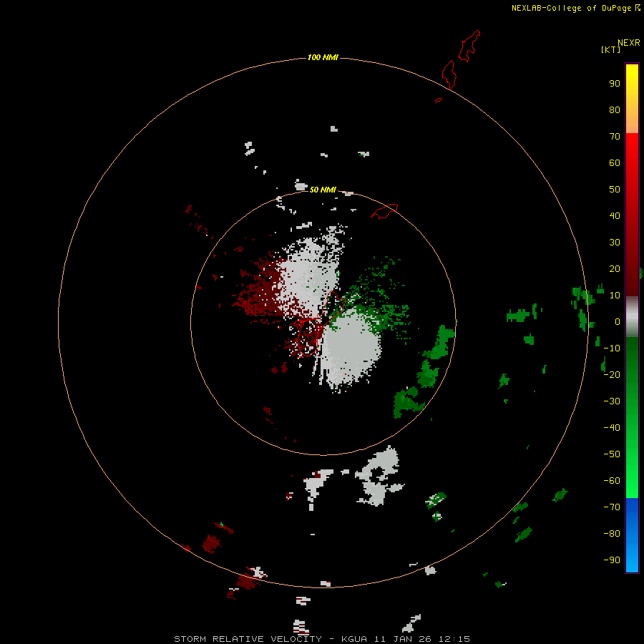Click the -20 value on velocity scale
The height and width of the screenshot is (644, 644).
click(x=612, y=374)
